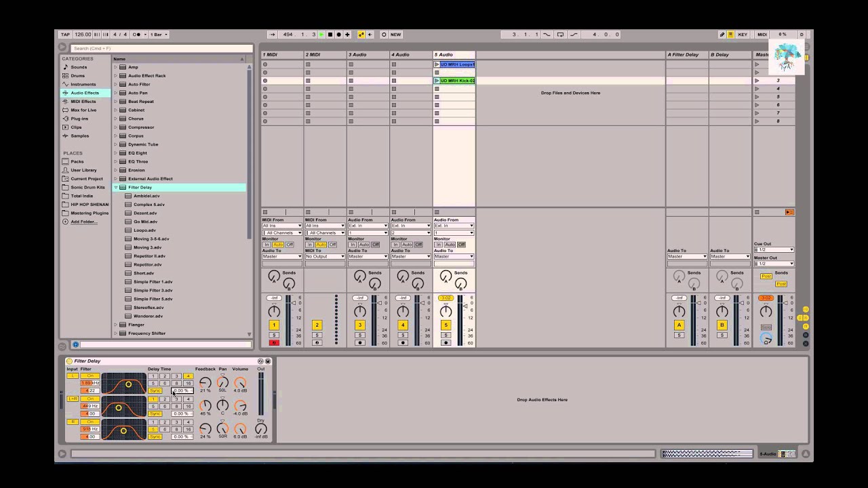Click the session record circle button

tap(384, 35)
